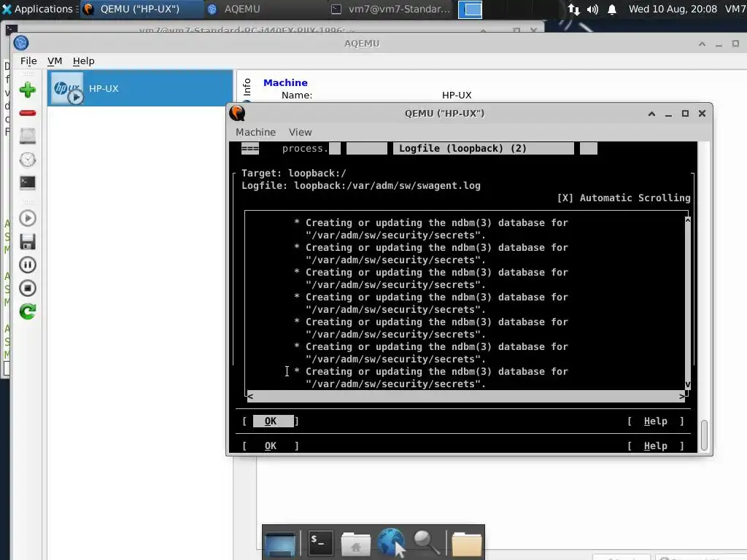This screenshot has width=747, height=560.
Task: Stop the VM with the stop icon
Action: tap(28, 288)
